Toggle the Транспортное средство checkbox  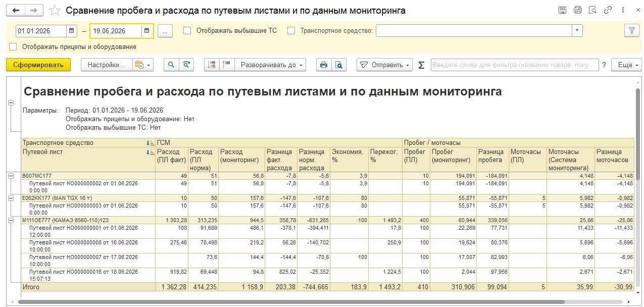coord(291,30)
